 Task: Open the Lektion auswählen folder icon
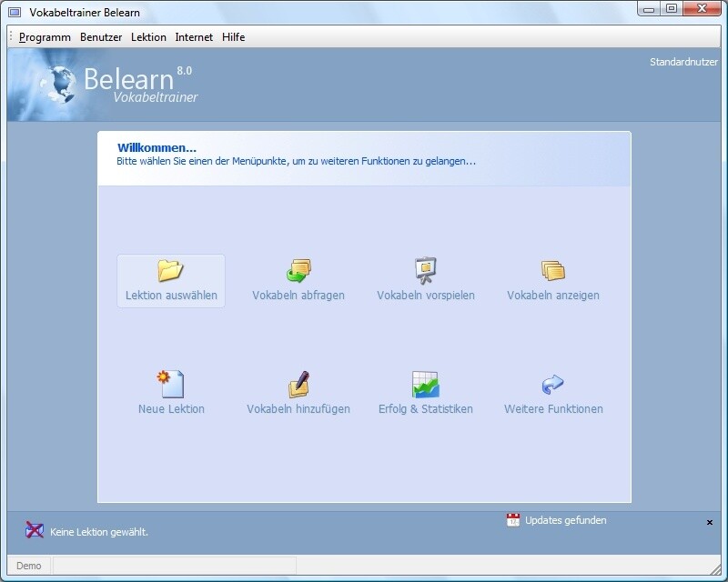coord(170,270)
